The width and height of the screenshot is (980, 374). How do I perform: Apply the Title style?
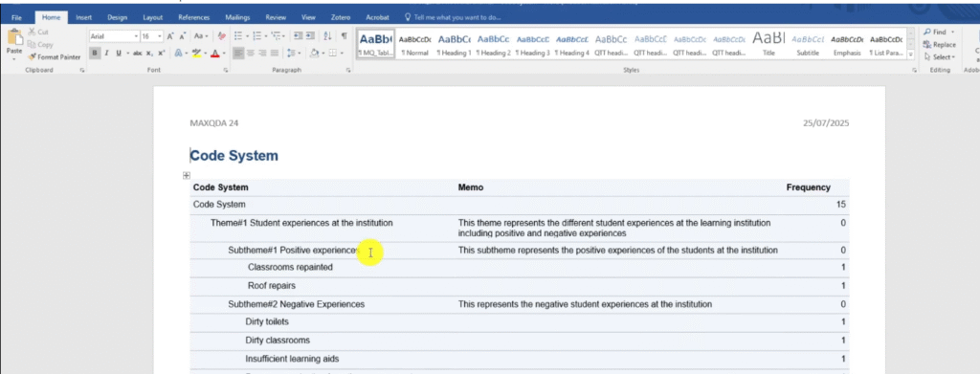coord(768,44)
